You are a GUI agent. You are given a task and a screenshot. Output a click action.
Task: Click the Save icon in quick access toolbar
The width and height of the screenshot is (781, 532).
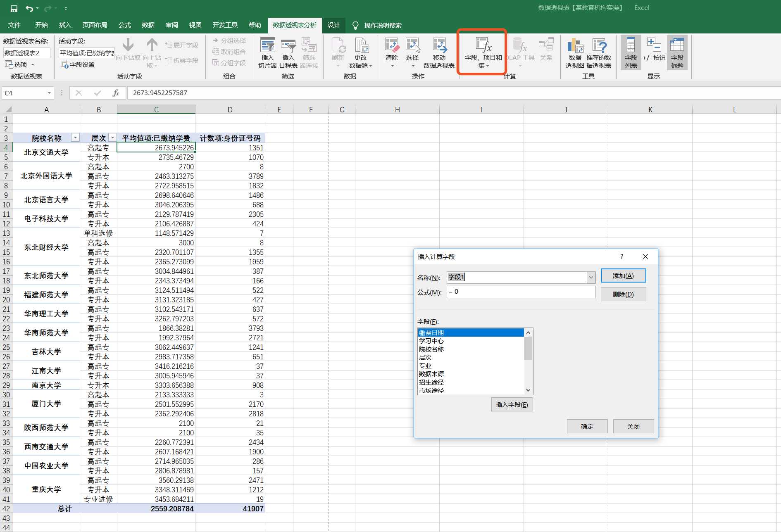click(14, 8)
